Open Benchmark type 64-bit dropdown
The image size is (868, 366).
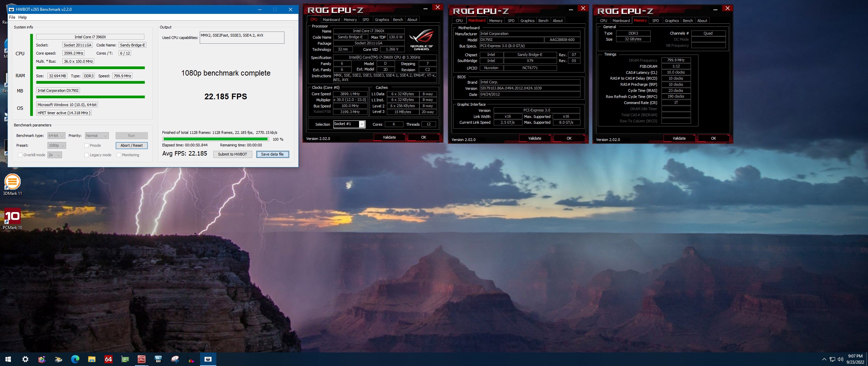pyautogui.click(x=56, y=136)
